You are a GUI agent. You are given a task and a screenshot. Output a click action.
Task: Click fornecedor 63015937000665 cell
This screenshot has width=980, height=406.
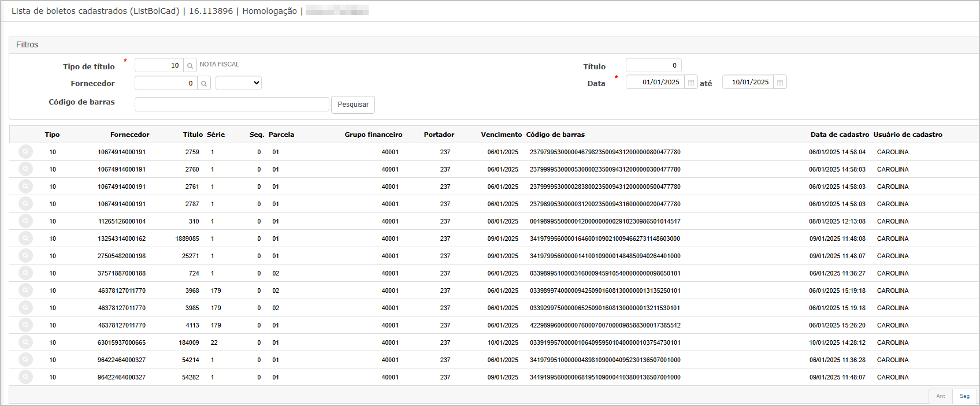(x=122, y=342)
